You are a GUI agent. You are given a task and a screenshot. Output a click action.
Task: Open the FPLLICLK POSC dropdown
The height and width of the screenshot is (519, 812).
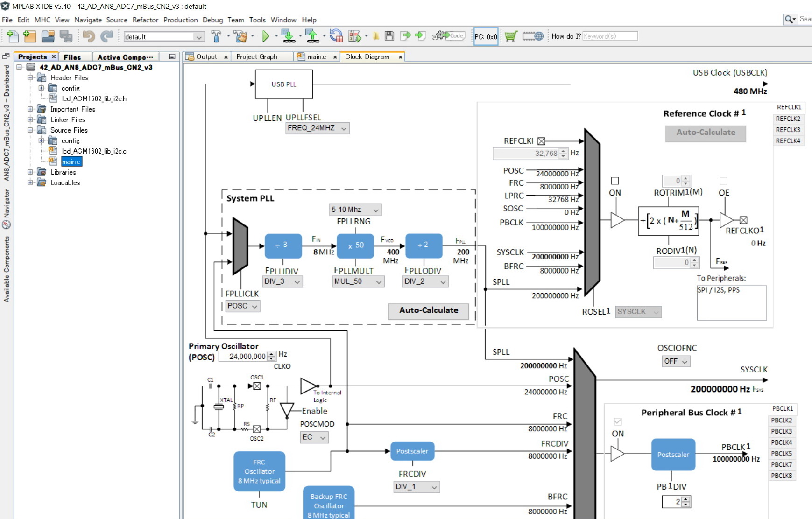(242, 306)
